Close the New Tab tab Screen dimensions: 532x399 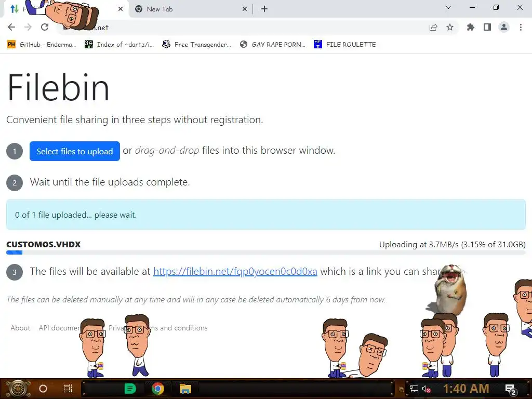click(245, 9)
